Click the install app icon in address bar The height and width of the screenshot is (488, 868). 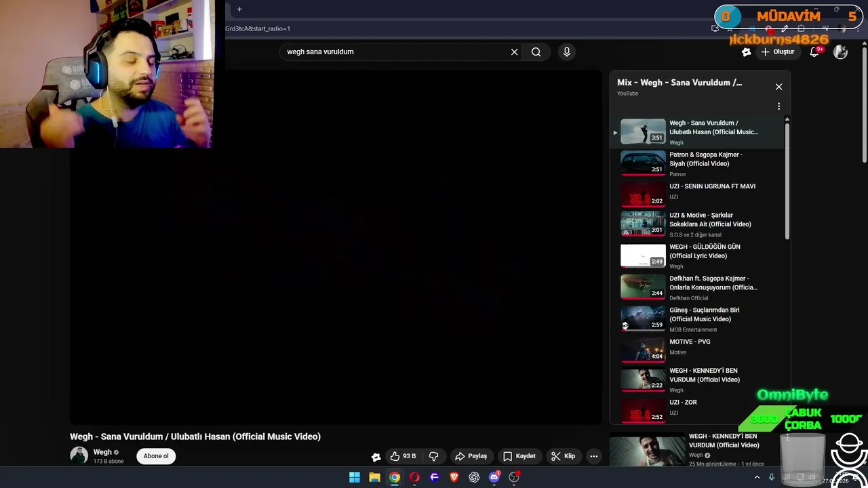[715, 28]
